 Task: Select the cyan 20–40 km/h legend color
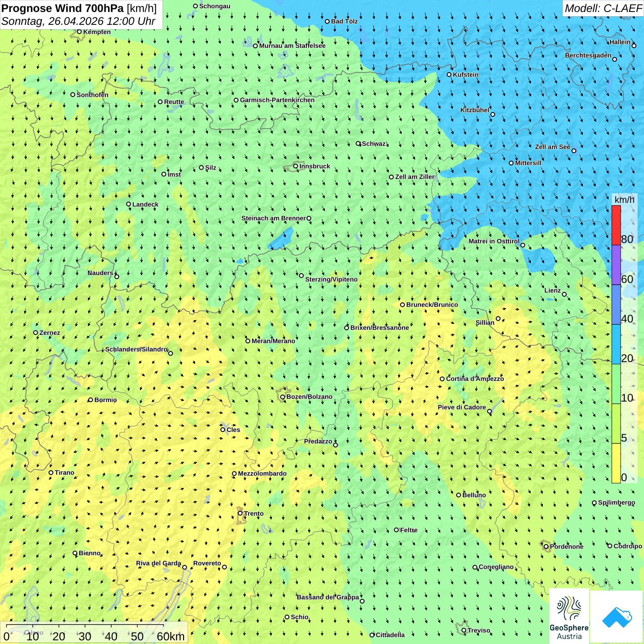coord(616,345)
